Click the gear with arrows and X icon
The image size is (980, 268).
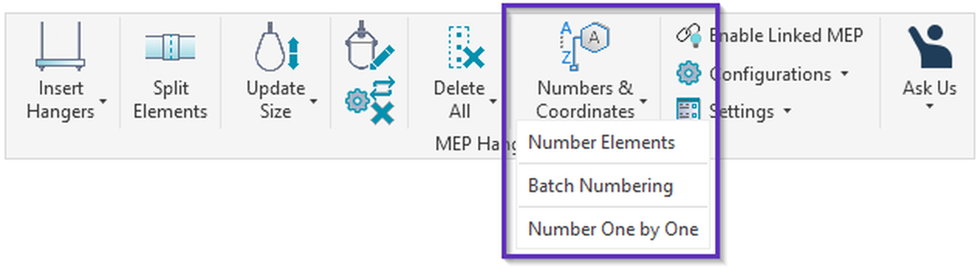(x=370, y=101)
